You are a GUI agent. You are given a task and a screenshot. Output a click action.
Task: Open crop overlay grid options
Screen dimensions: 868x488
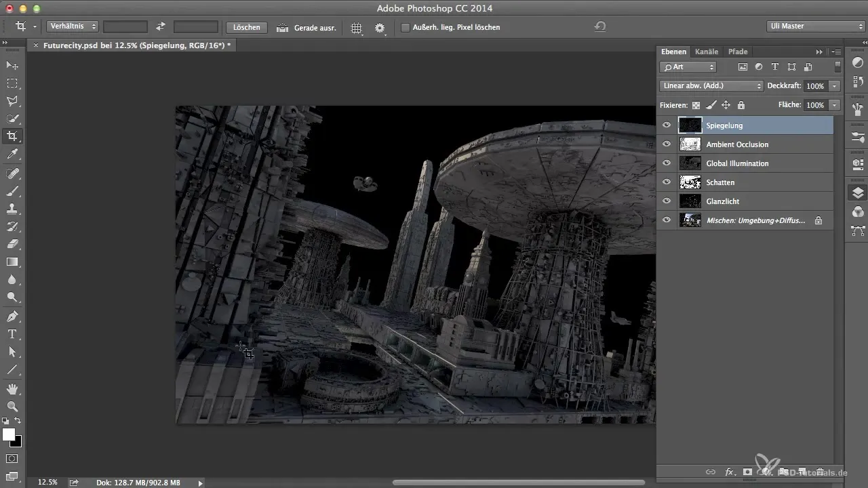click(357, 28)
